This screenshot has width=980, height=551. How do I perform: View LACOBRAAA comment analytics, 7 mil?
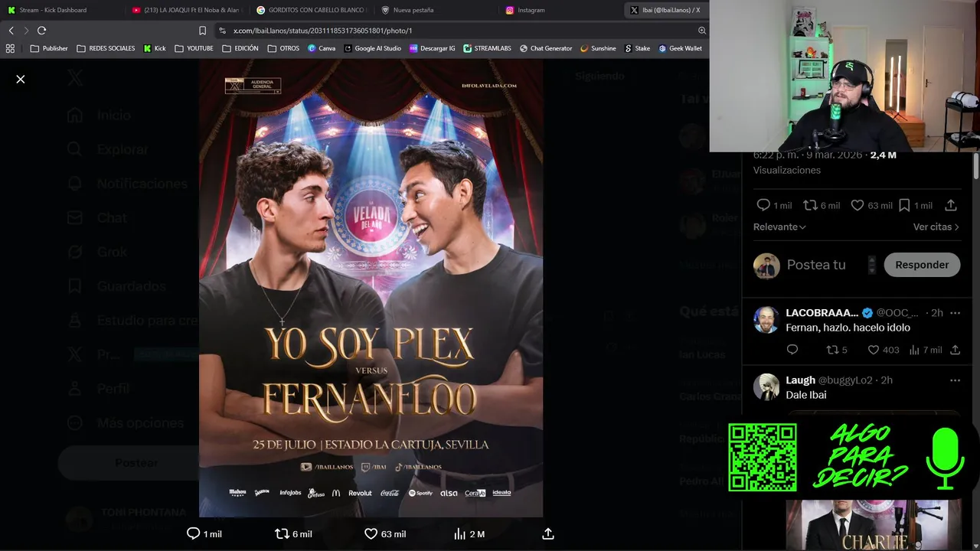(x=914, y=350)
